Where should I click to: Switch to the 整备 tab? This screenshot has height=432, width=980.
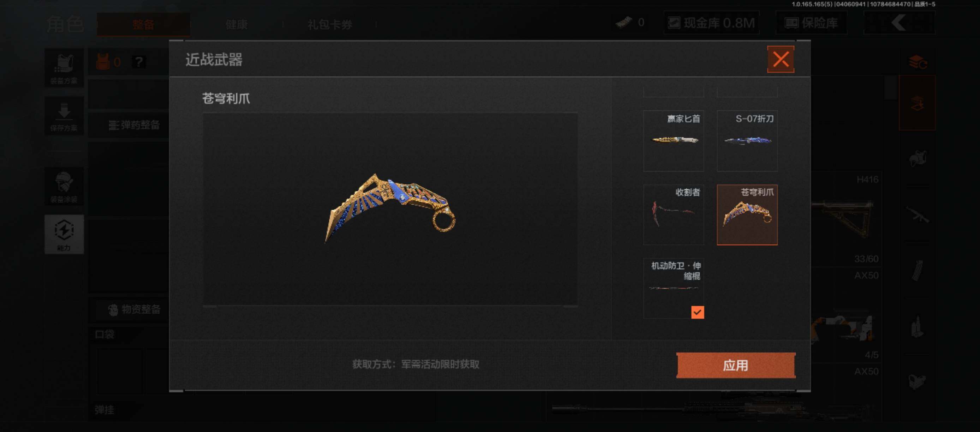click(x=143, y=24)
